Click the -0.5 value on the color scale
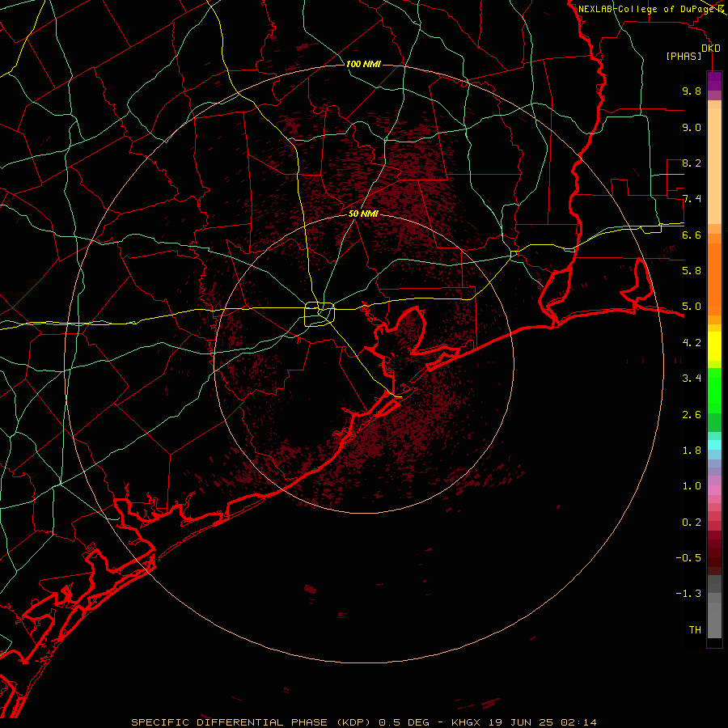The image size is (728, 728). pyautogui.click(x=688, y=558)
